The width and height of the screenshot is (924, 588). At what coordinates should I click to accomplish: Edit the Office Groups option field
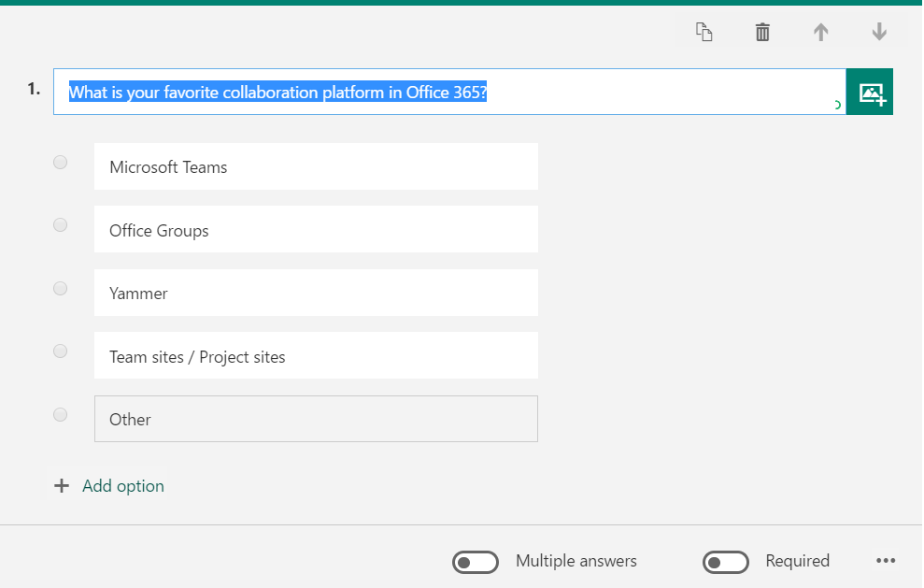pos(316,229)
